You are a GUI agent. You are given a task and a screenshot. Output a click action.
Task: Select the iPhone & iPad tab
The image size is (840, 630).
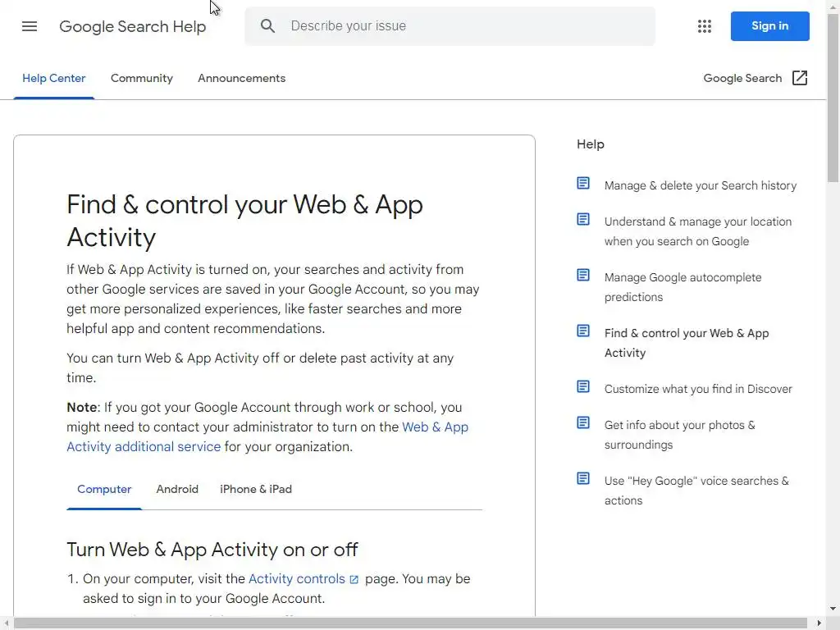[256, 489]
